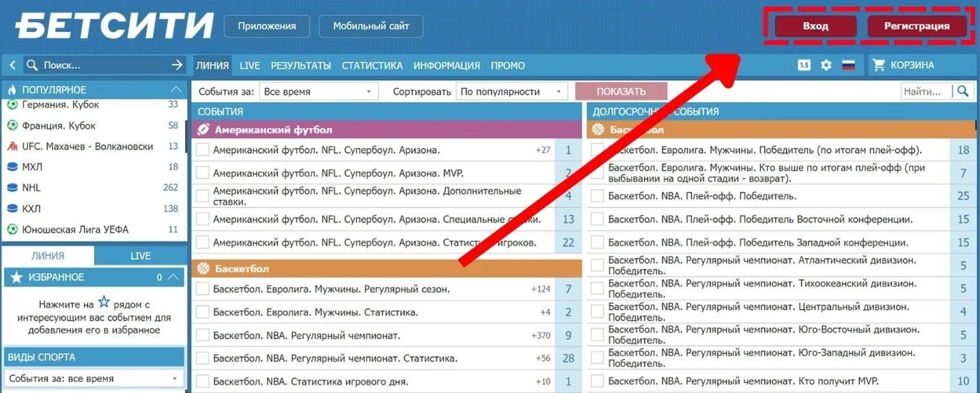The height and width of the screenshot is (393, 980).
Task: Click the Регистрация button
Action: (x=916, y=26)
